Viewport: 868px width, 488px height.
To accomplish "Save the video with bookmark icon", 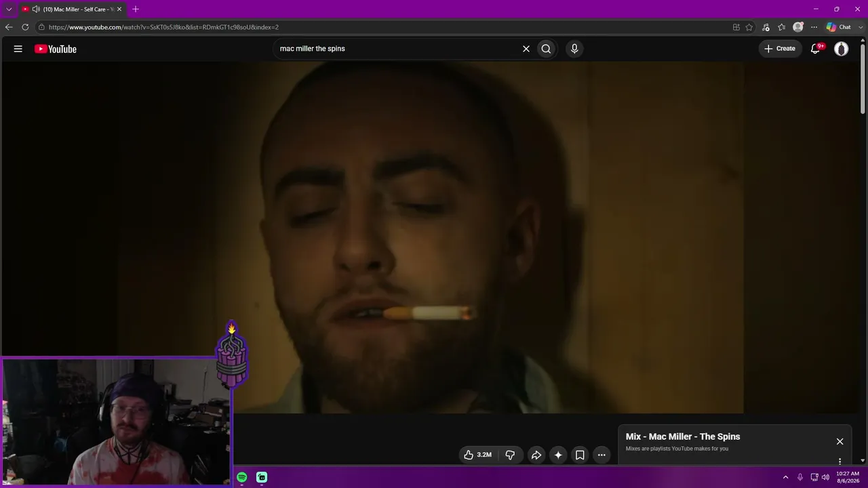I will point(580,455).
